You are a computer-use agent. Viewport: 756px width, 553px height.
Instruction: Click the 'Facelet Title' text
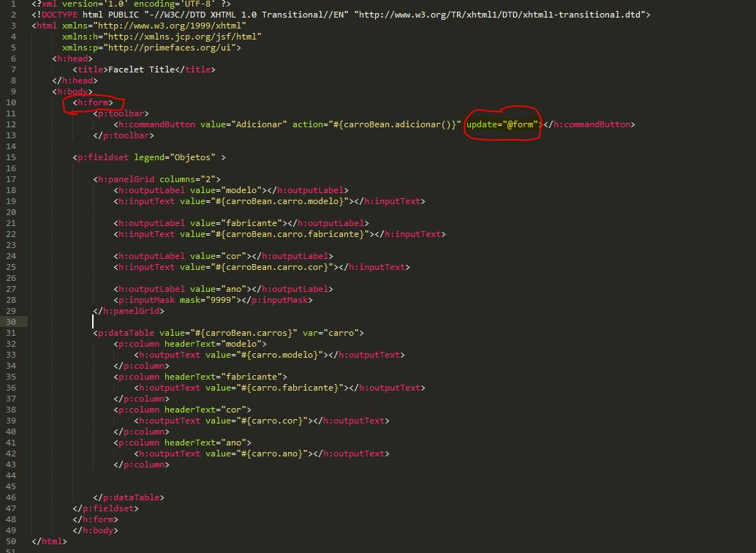pos(141,69)
